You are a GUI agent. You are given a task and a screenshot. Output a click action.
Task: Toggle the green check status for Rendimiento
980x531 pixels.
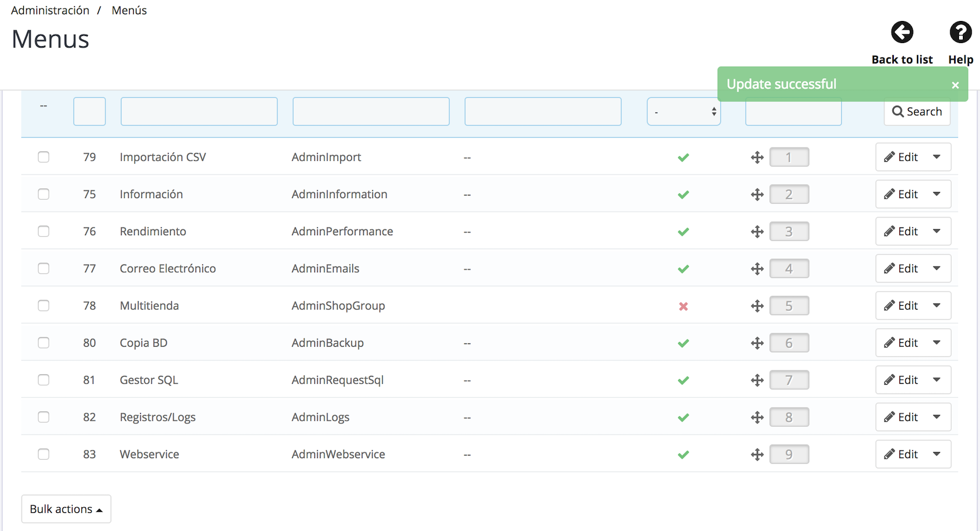683,232
